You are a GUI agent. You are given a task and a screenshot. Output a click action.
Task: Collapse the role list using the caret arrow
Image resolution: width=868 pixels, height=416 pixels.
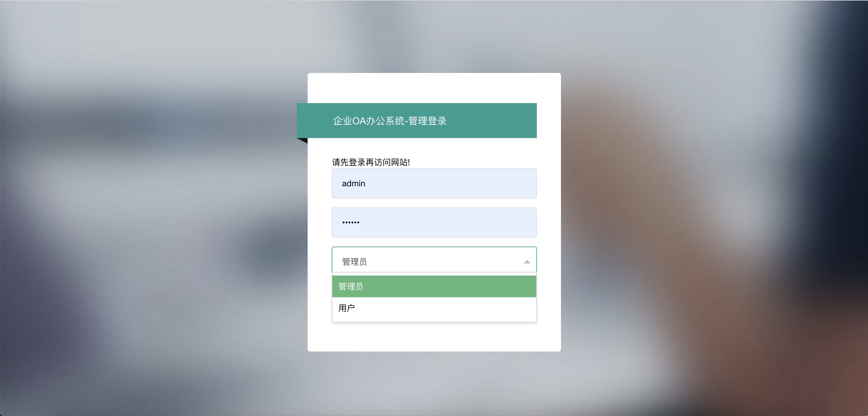[x=527, y=262]
